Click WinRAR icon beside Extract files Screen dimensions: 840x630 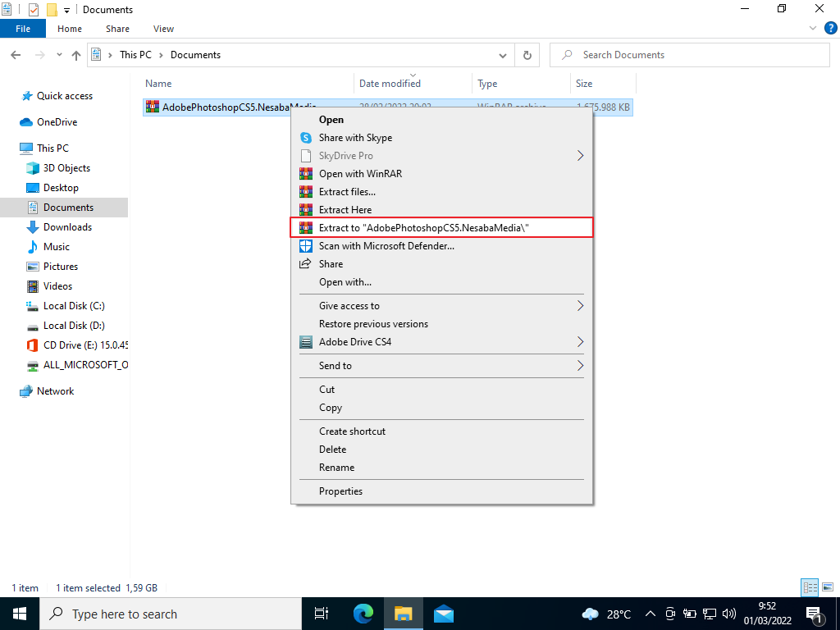pos(306,192)
